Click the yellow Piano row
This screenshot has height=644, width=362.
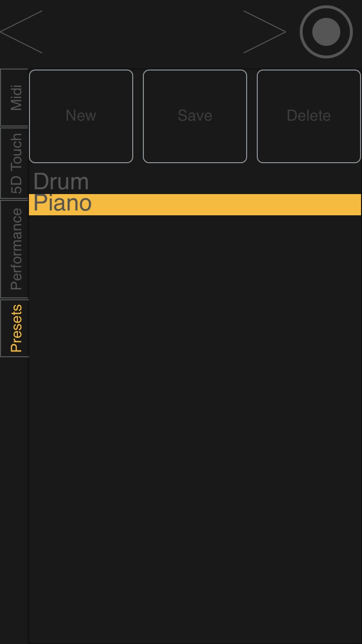click(x=195, y=204)
